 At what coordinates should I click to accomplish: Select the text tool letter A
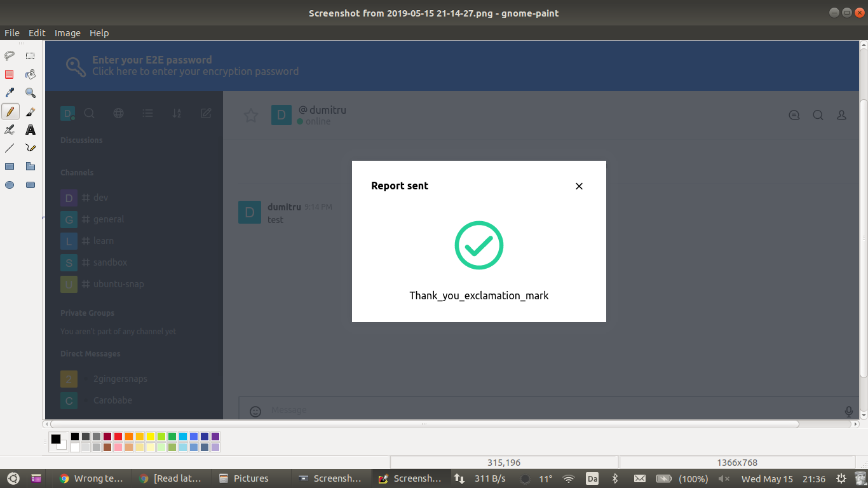click(x=30, y=130)
